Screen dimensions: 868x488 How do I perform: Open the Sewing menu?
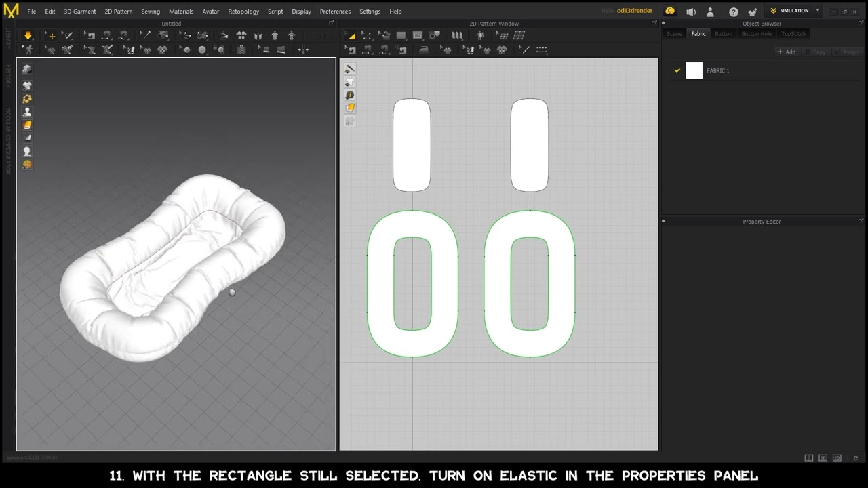(151, 12)
